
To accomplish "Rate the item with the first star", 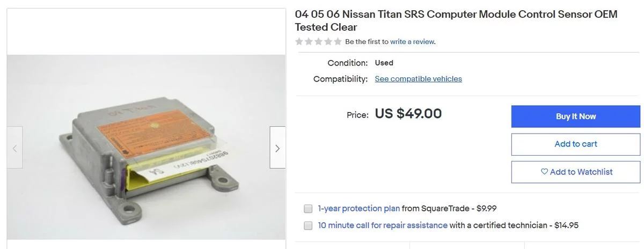I will 299,41.
